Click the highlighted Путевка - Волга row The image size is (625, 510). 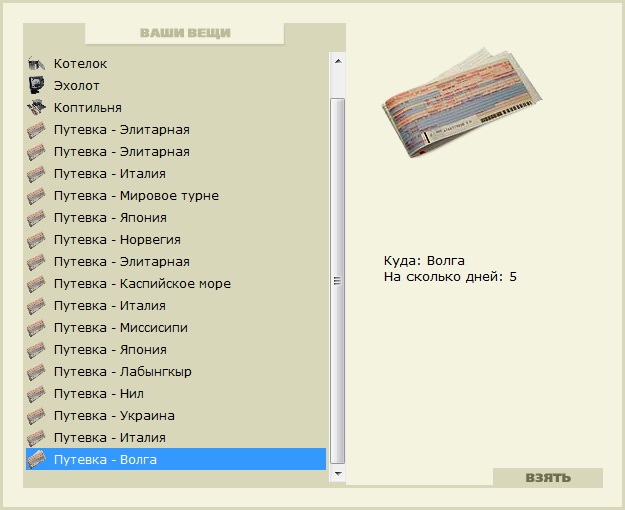click(x=176, y=459)
